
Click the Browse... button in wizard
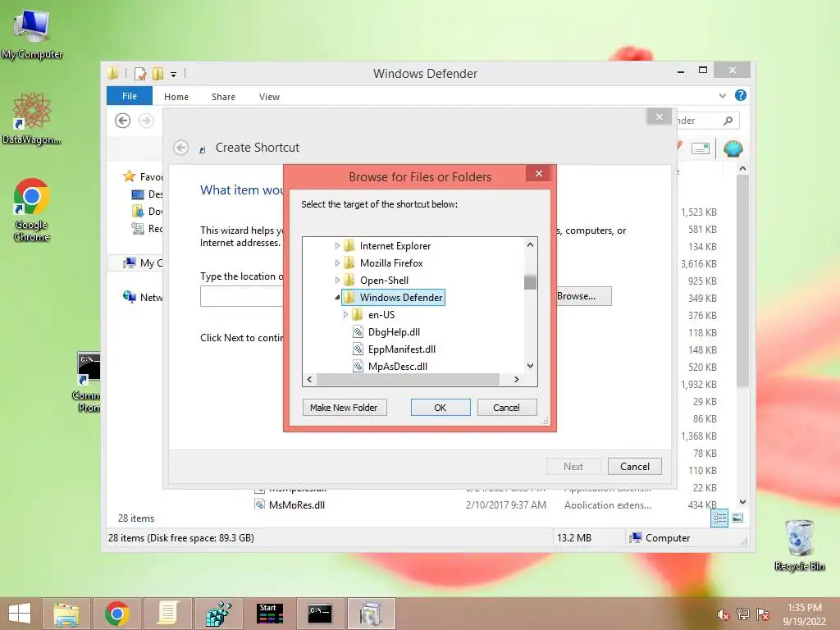(x=582, y=296)
